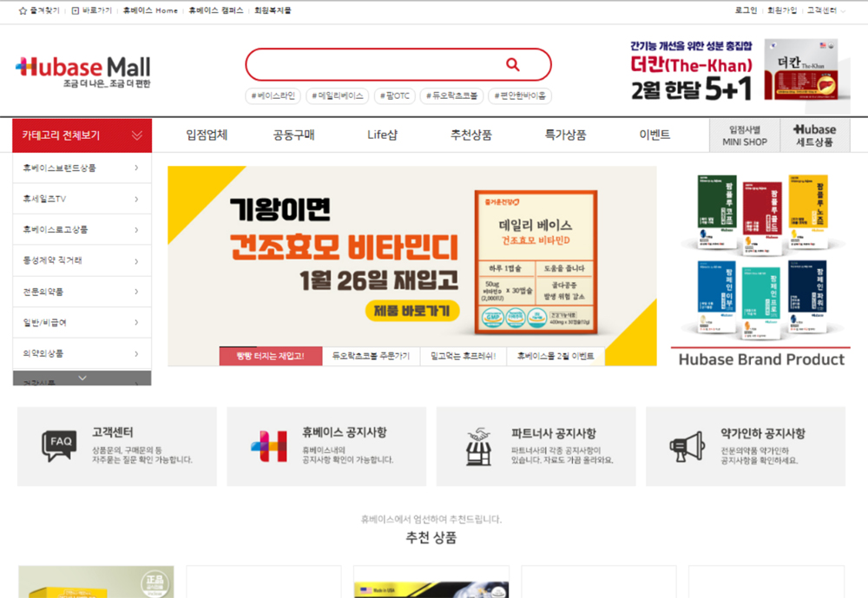Expand the 일반/비급여 category arrow
Image resolution: width=868 pixels, height=598 pixels.
tap(136, 322)
